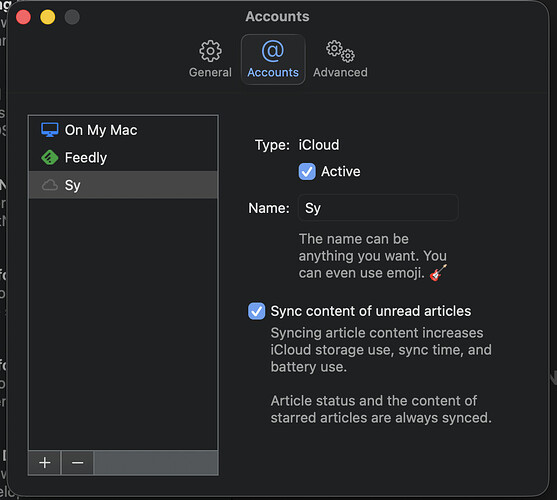This screenshot has height=500, width=557.
Task: Select the On My Mac account row
Action: 123,130
